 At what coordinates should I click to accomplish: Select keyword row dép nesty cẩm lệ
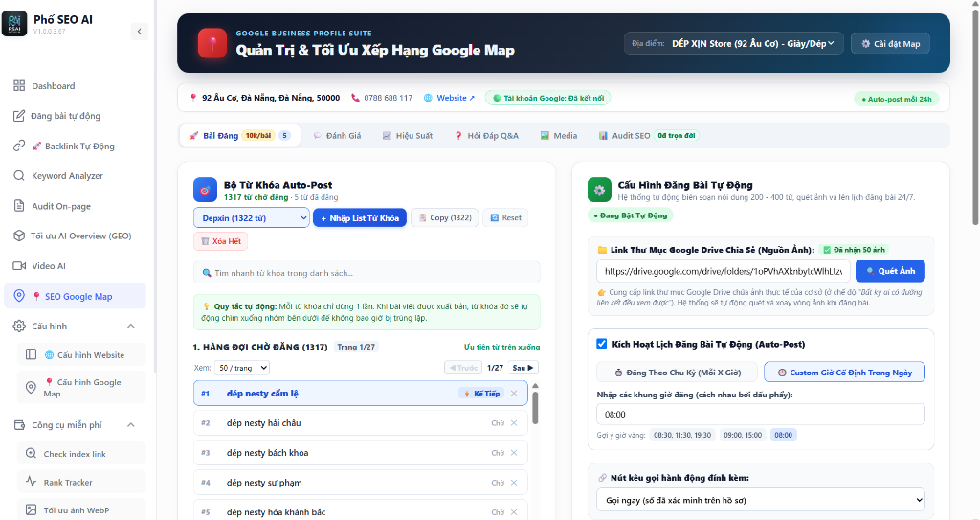click(x=361, y=393)
